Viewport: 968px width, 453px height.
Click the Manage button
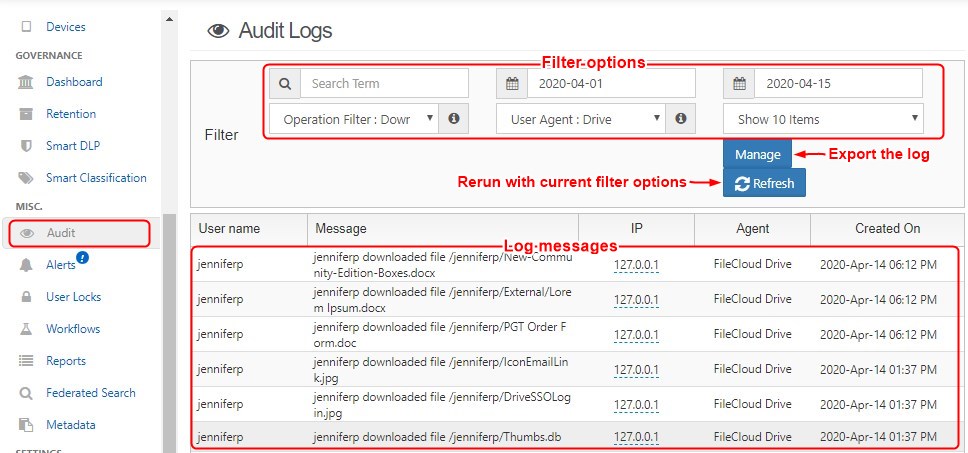pos(757,155)
